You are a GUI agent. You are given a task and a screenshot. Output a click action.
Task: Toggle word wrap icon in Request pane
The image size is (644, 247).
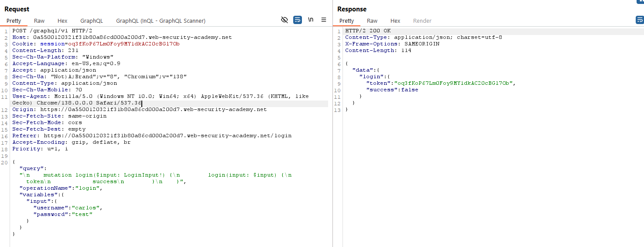(x=298, y=20)
